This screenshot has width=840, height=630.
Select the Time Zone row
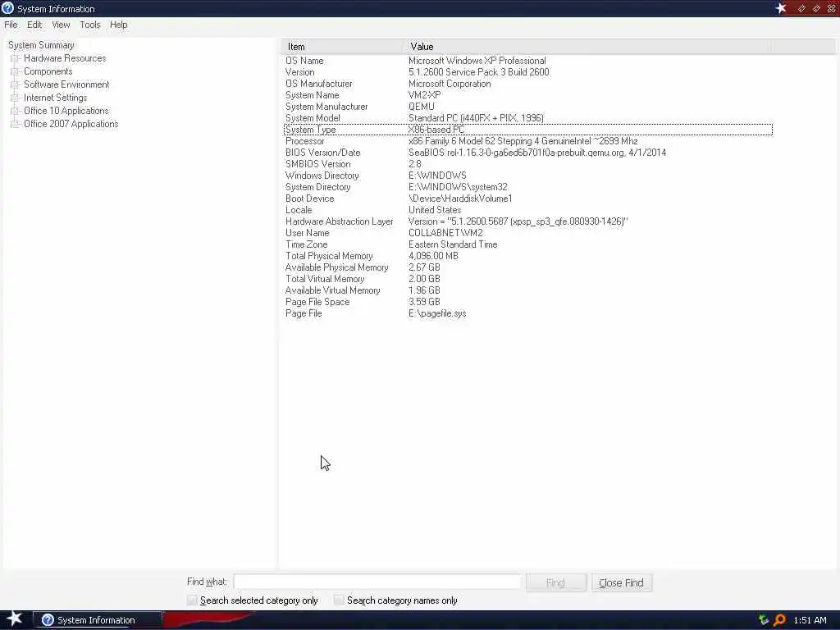527,244
